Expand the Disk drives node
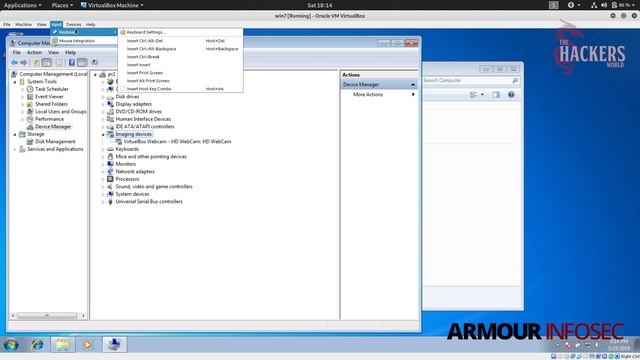This screenshot has width=640, height=360. pos(103,97)
